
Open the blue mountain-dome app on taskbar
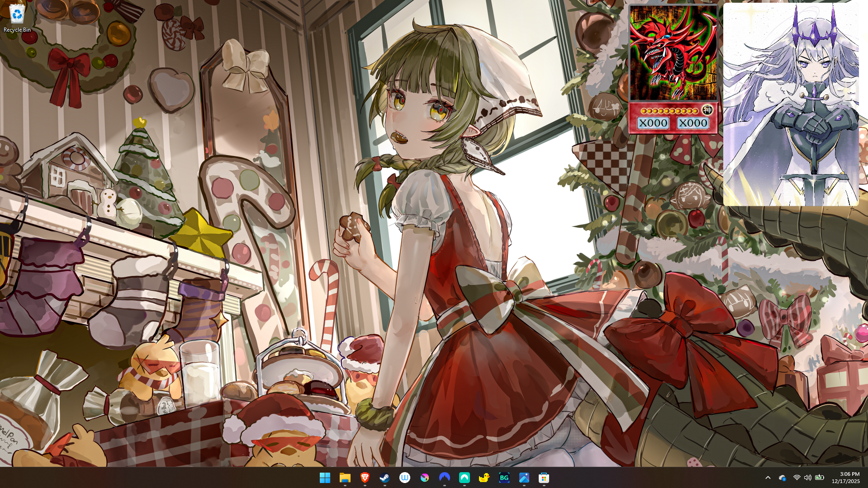445,478
